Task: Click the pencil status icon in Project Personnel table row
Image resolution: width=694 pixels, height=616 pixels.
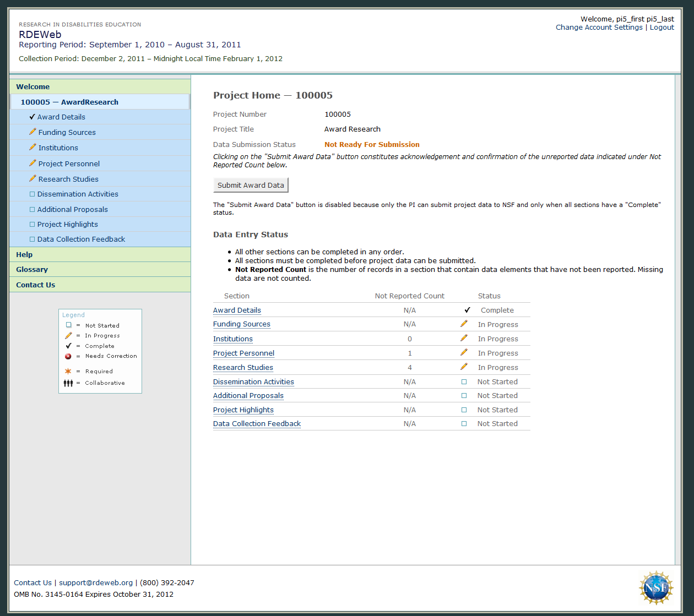Action: [464, 353]
